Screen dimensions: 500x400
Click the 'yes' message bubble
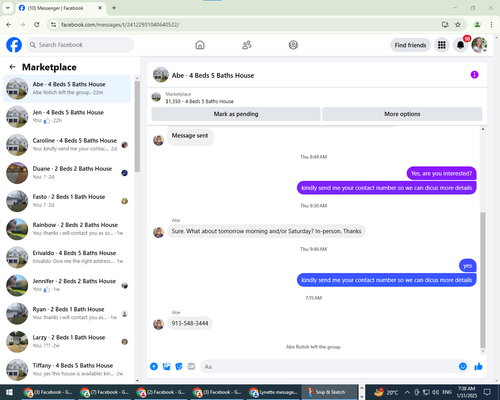tap(467, 266)
